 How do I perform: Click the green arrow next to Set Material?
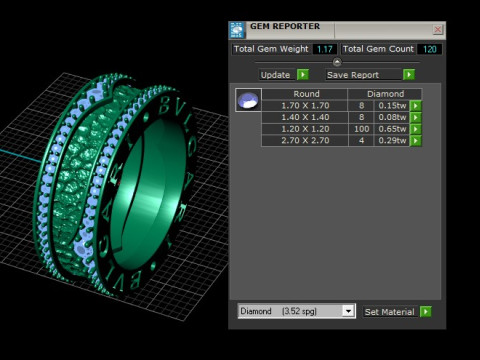426,312
